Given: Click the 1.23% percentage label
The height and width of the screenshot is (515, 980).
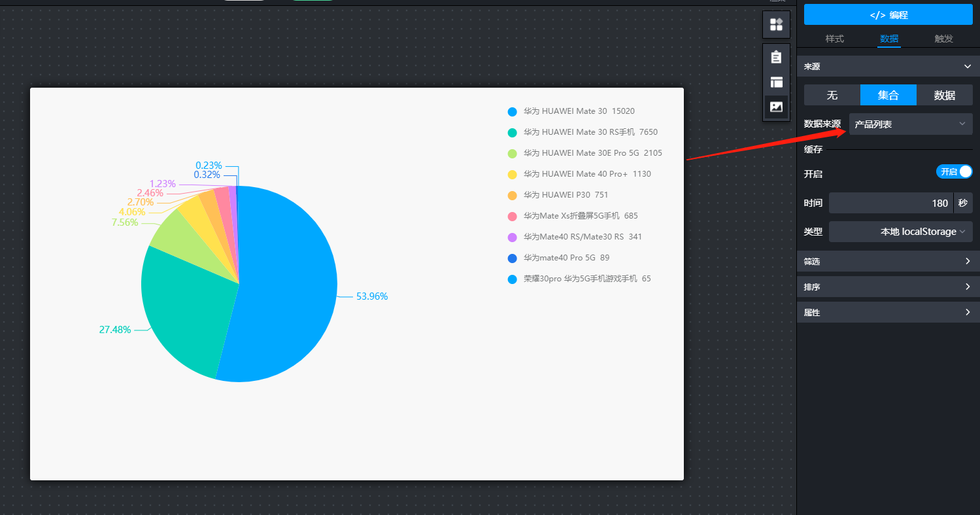Looking at the screenshot, I should 163,184.
